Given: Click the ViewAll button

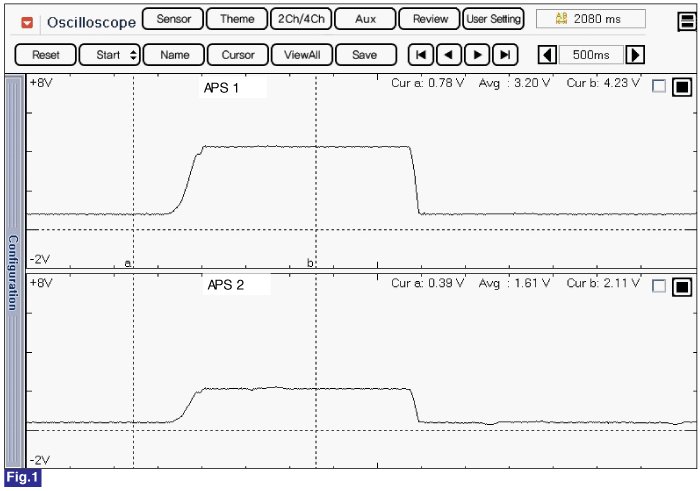Looking at the screenshot, I should pos(301,55).
